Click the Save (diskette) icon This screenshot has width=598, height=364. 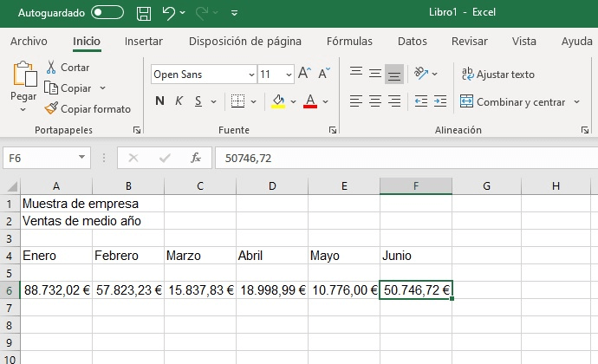[x=144, y=13]
